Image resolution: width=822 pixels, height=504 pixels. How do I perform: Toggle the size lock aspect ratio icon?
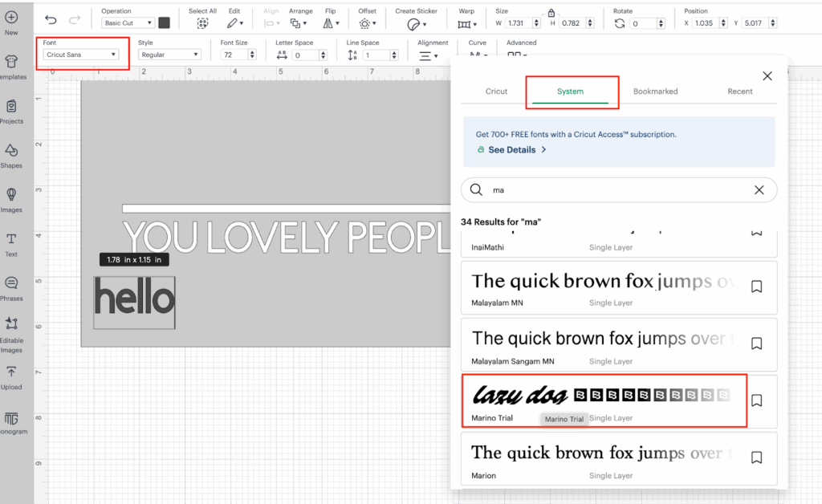pos(551,13)
